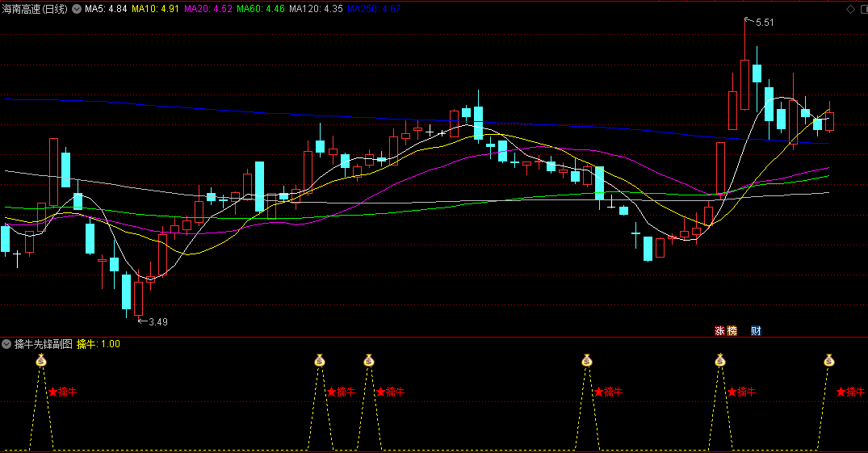Open the indicator dropdown beside 海南高速(日线)
The height and width of the screenshot is (453, 868).
pos(77,9)
